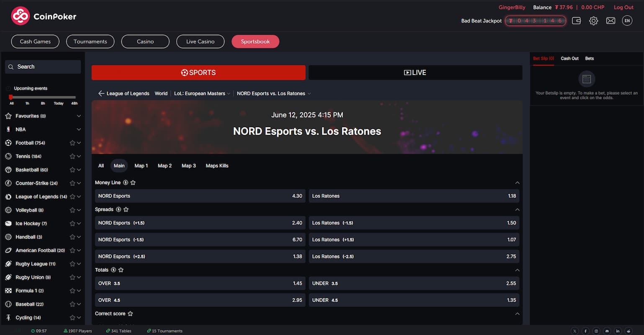Set upcoming events slider to Today
This screenshot has height=335, width=644.
(59, 103)
